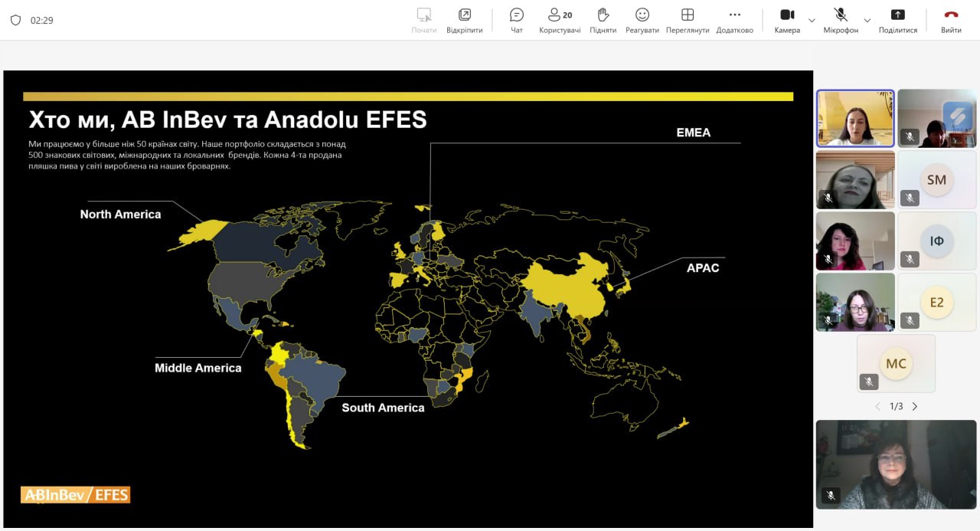Expand camera options dropdown arrow
The width and height of the screenshot is (980, 531).
[x=812, y=21]
